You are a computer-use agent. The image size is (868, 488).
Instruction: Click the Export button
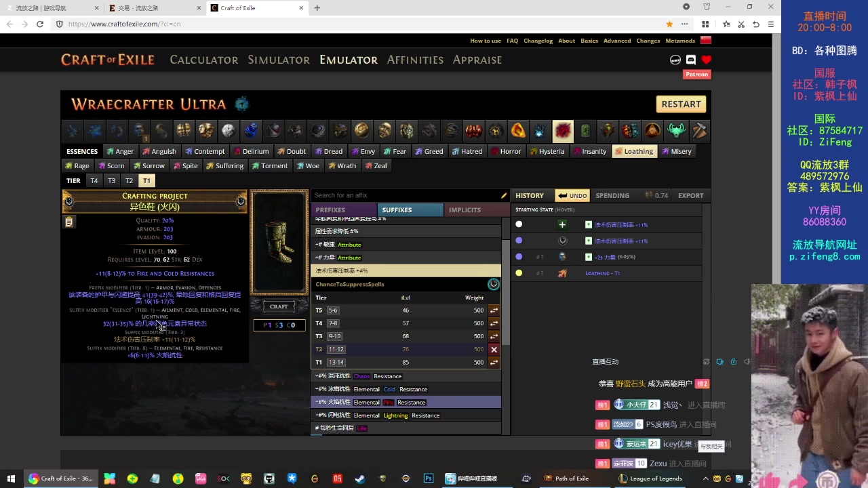point(690,195)
